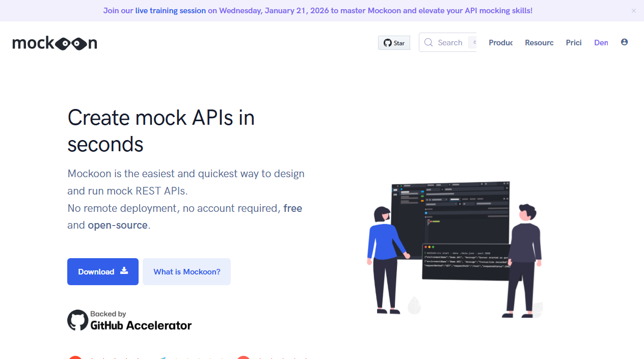Click the "open-source" link in the hero text
Viewport: 644px width, 359px height.
click(x=118, y=225)
